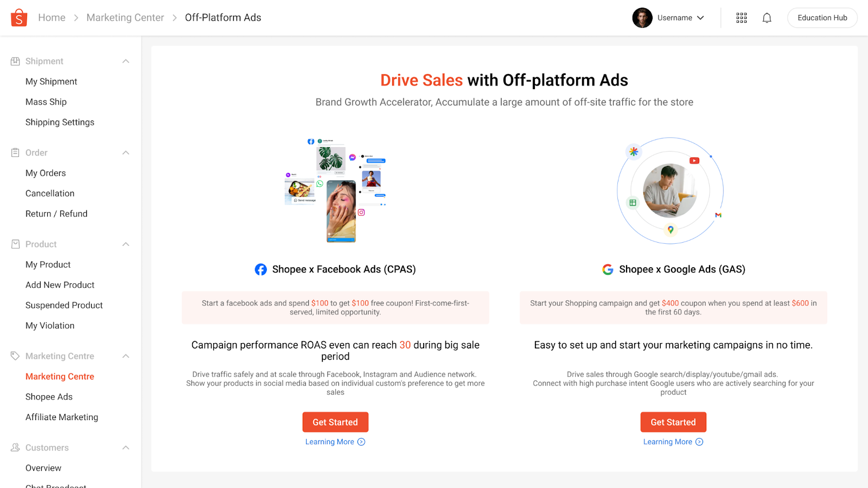Click the Customers section icon in sidebar
The image size is (868, 488).
tap(15, 447)
